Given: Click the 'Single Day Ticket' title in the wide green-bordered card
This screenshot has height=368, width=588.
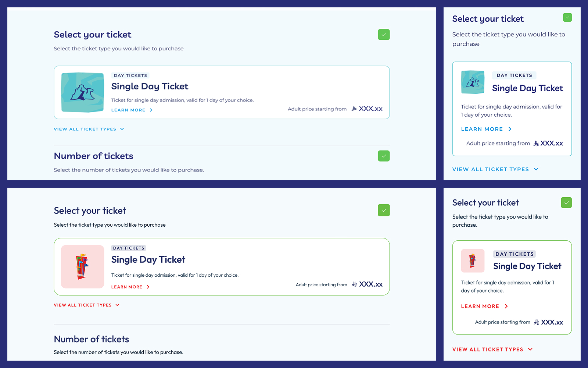Looking at the screenshot, I should (x=148, y=259).
